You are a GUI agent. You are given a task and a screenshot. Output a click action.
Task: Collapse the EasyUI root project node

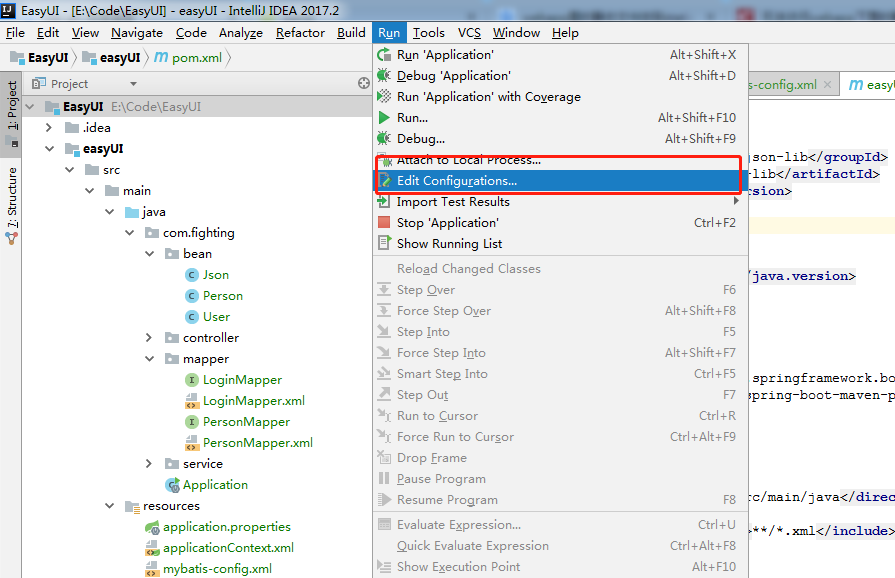(x=30, y=107)
